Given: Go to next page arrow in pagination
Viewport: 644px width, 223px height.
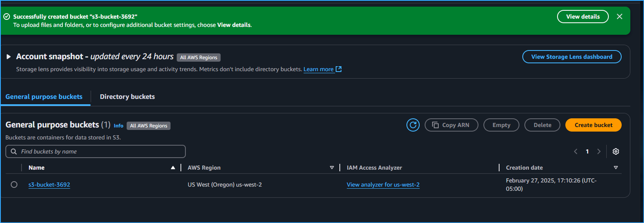Looking at the screenshot, I should [598, 151].
